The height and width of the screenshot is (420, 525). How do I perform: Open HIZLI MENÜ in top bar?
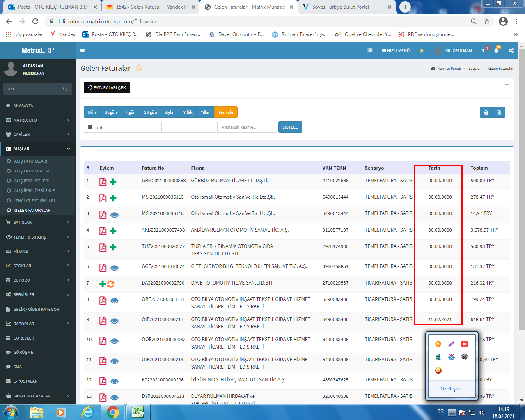coord(396,50)
